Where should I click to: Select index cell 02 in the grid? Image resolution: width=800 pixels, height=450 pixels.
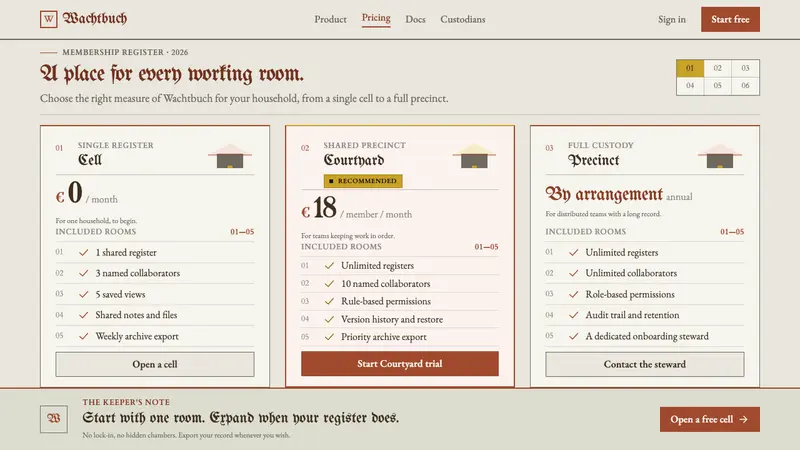[717, 68]
